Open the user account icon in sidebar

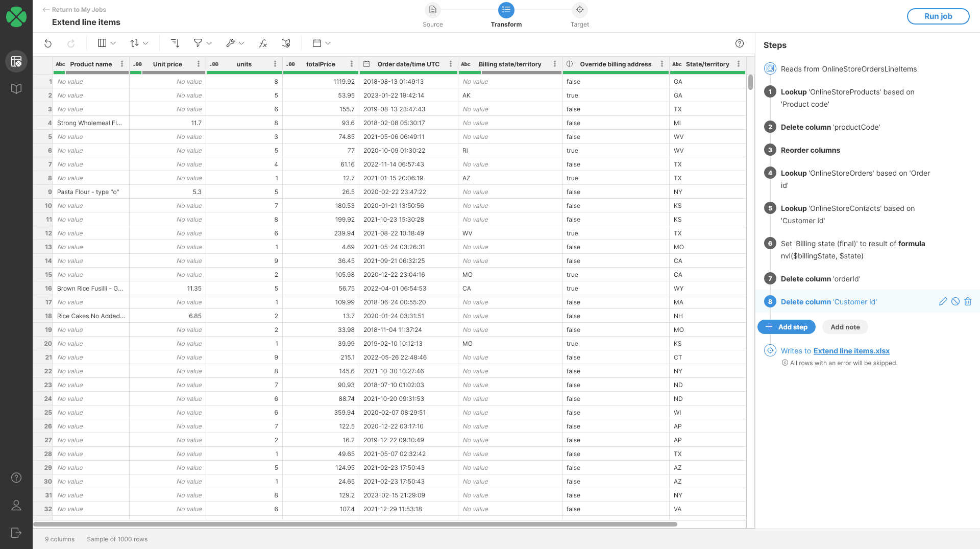(x=16, y=505)
